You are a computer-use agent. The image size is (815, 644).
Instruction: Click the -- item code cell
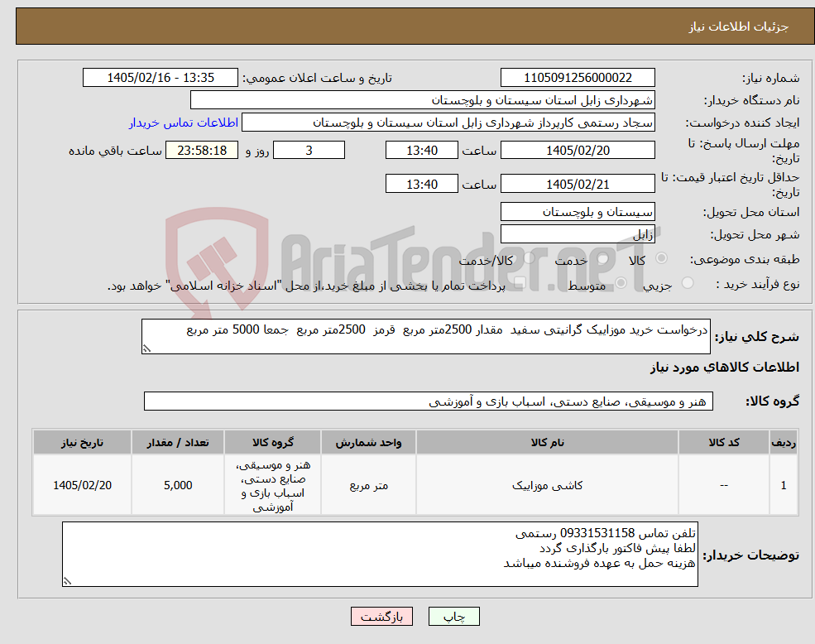click(723, 485)
